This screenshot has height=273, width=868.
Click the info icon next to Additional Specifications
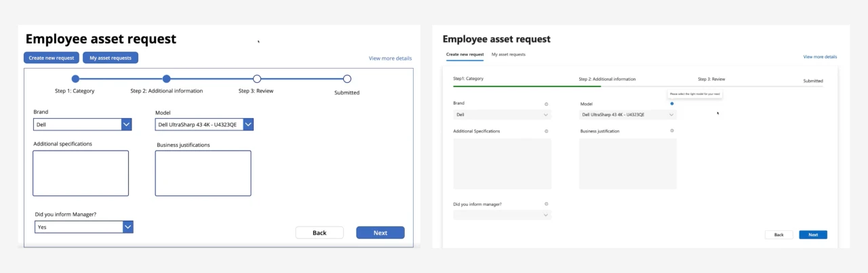pos(546,130)
